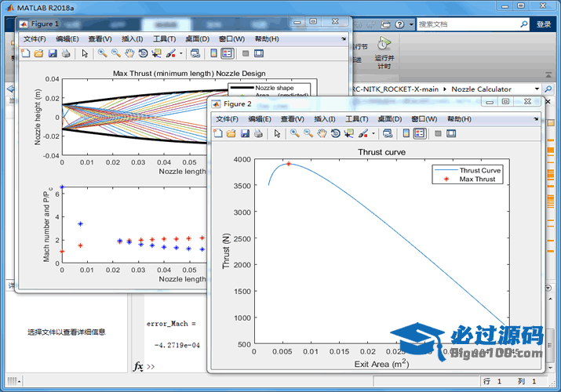Open 查看(V) menu in Figure 1
Screen dimensions: 561x392
tap(100, 39)
